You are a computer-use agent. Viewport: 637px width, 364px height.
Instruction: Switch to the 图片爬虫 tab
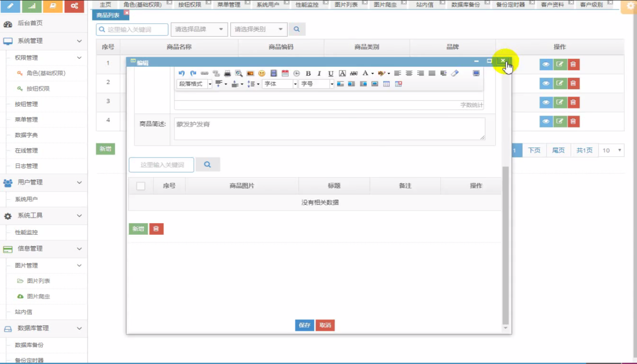385,5
